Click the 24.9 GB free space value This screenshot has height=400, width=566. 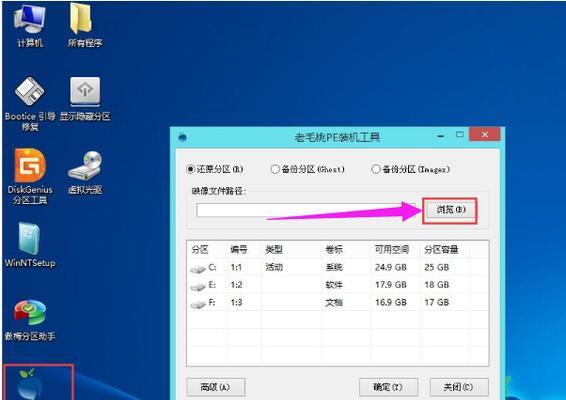pos(391,268)
